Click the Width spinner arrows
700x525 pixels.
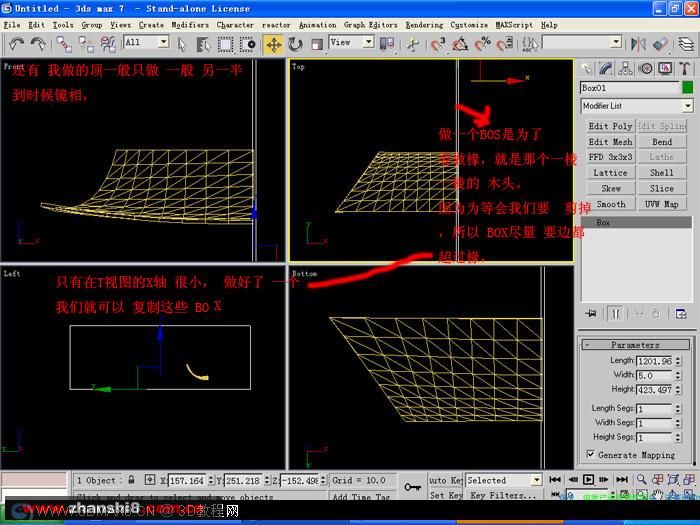(678, 375)
